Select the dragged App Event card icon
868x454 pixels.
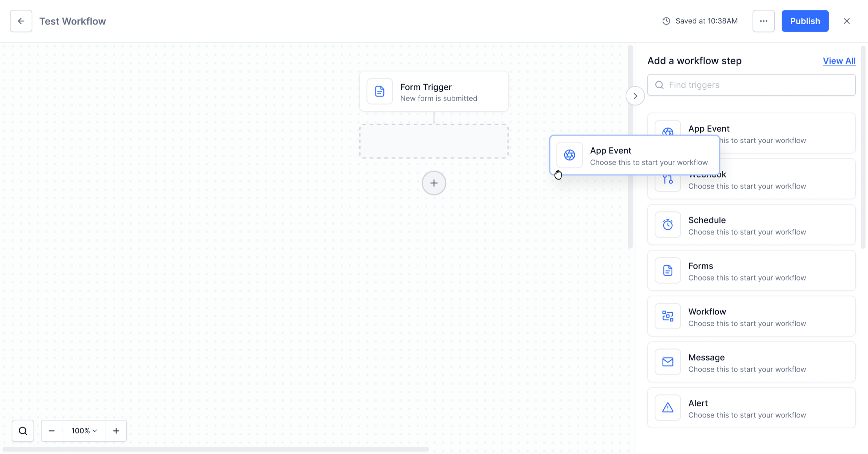coord(570,155)
